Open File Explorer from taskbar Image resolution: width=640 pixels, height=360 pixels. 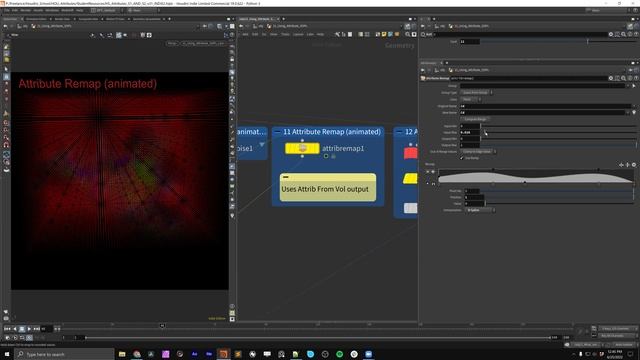[122, 354]
